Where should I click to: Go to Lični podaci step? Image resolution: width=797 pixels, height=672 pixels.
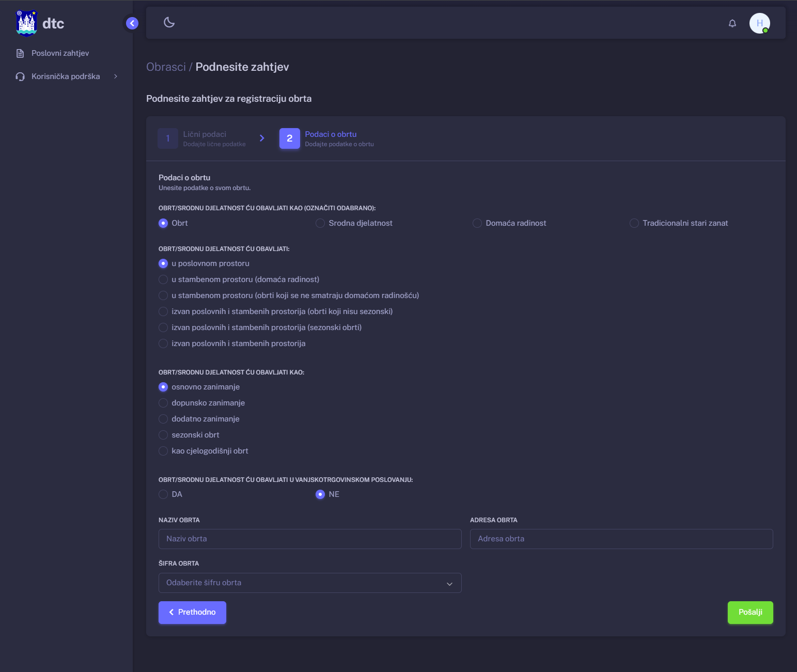coord(204,138)
